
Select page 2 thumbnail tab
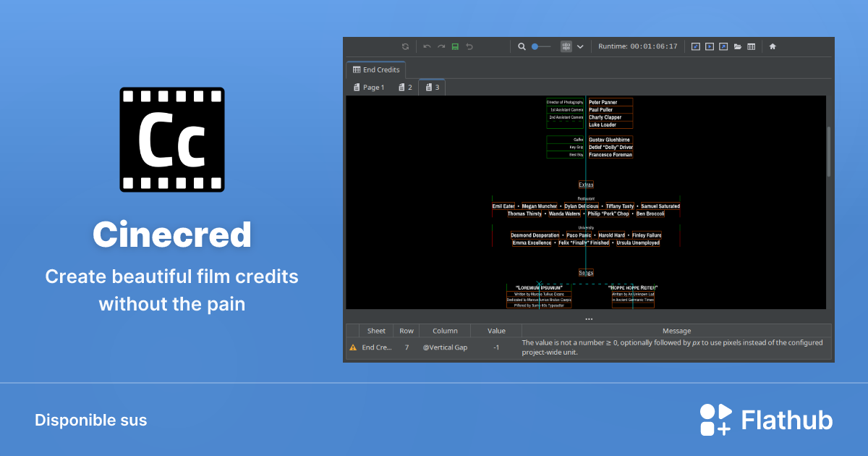point(405,87)
